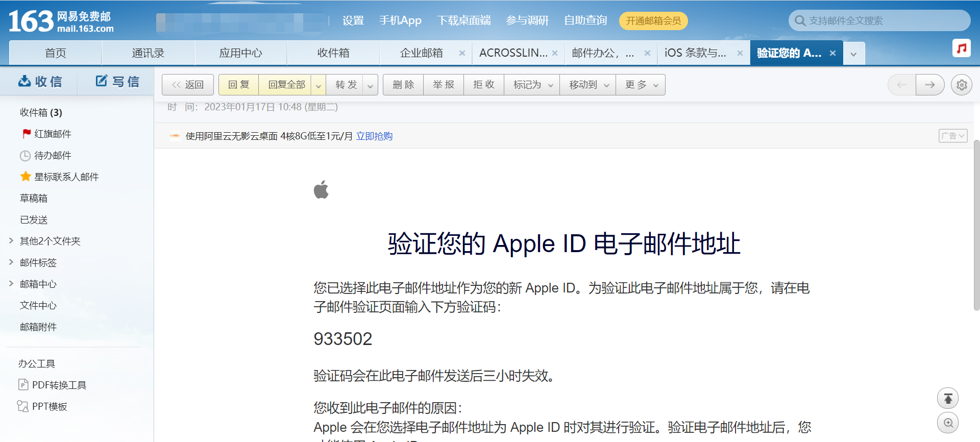Open 收件箱 (3) folder
This screenshot has height=442, width=980.
41,112
